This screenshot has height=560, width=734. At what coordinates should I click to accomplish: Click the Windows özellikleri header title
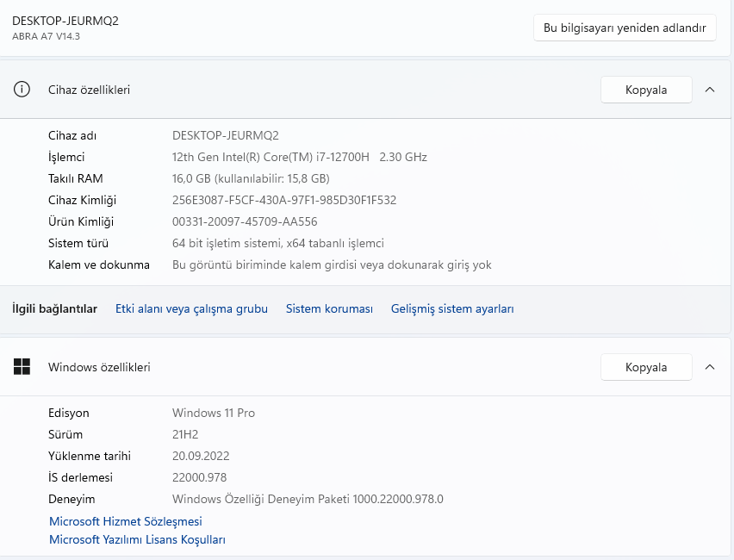tap(99, 367)
